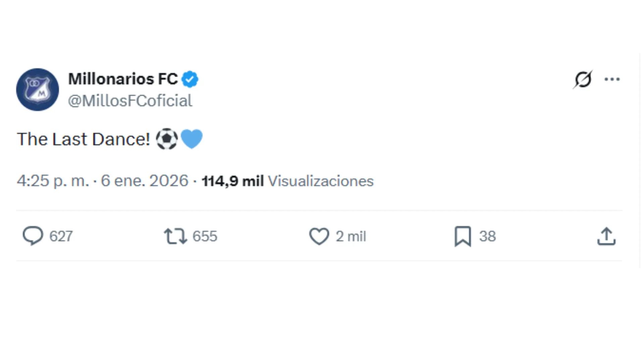
Task: Click the soccer ball emoji in the tweet
Action: click(167, 139)
